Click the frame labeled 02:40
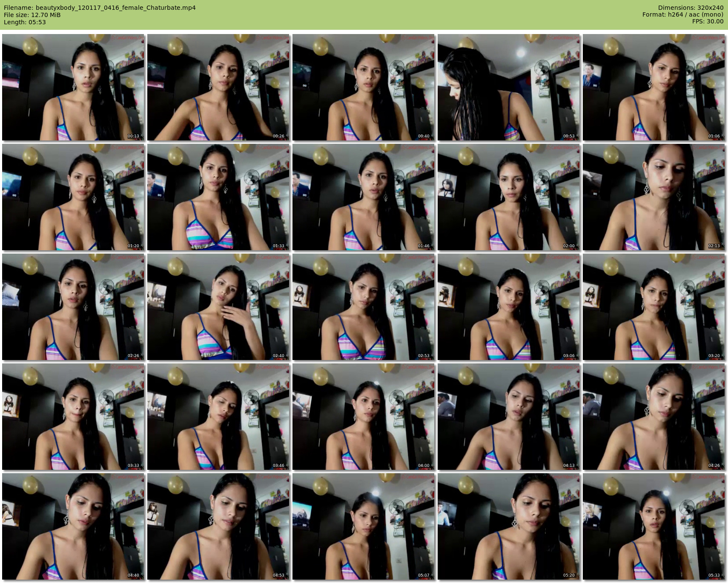Image resolution: width=728 pixels, height=583 pixels. click(x=218, y=307)
